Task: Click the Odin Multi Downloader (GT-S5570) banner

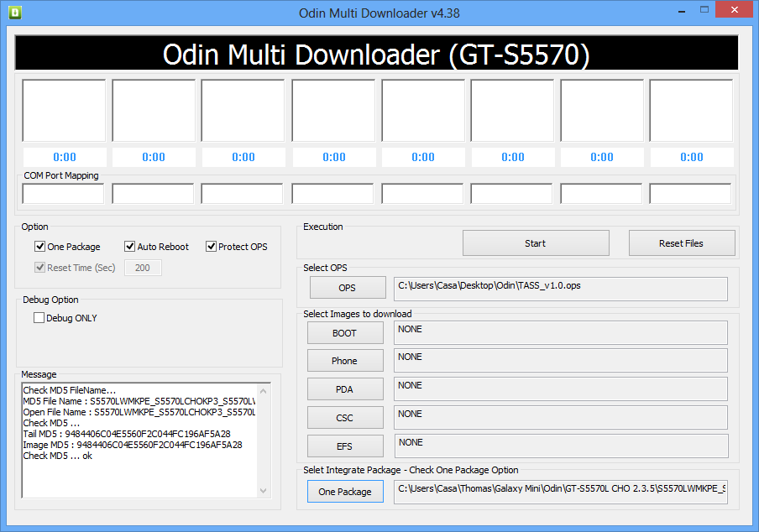Action: [377, 53]
